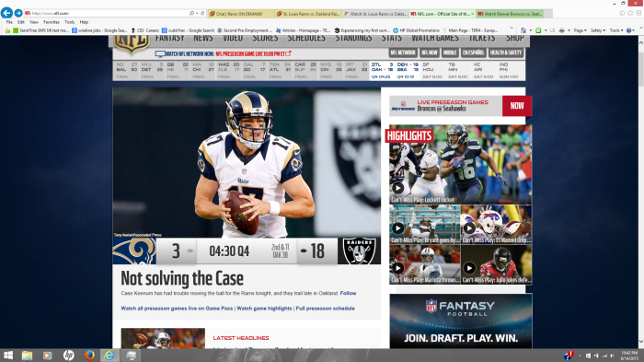644x362 pixels.
Task: Open the Page dropdown in command bar
Action: (x=580, y=30)
